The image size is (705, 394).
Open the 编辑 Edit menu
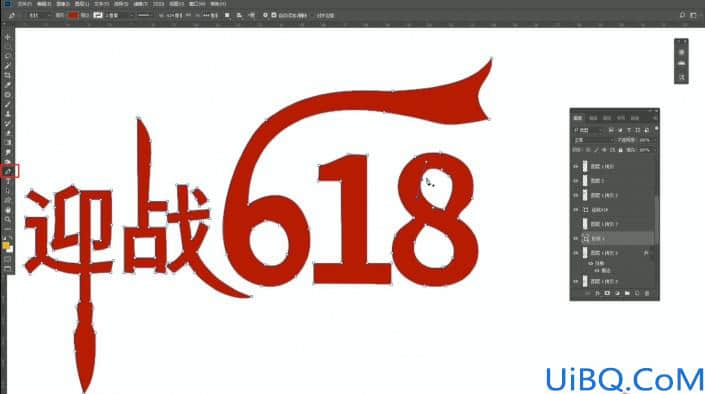tap(44, 4)
